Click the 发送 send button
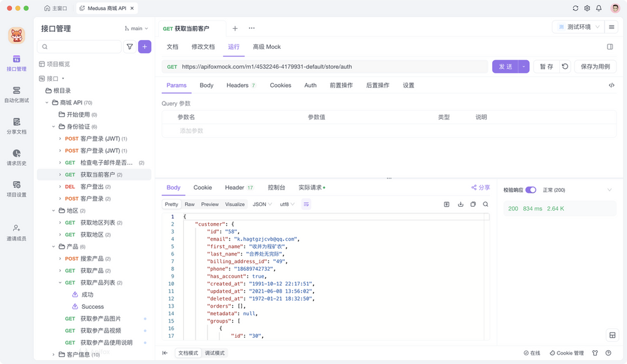 (x=507, y=66)
